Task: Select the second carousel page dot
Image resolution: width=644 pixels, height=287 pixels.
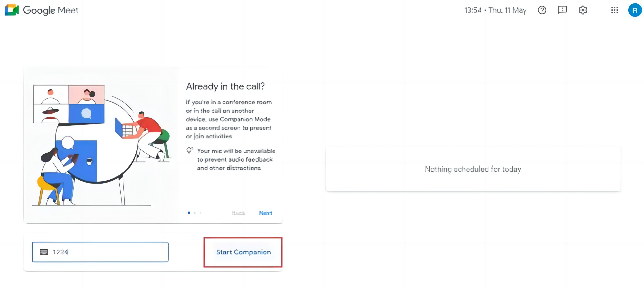Action: [195, 213]
